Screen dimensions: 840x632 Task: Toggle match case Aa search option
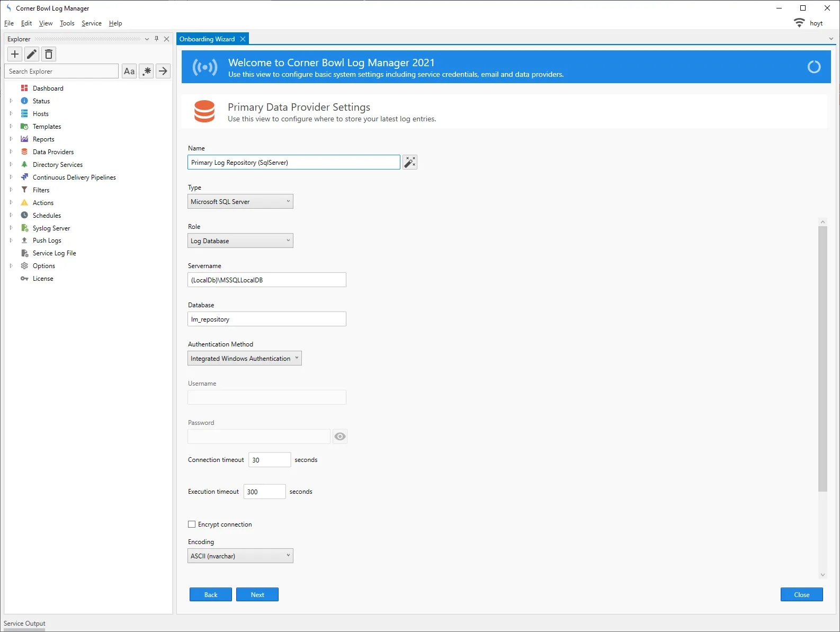coord(129,71)
